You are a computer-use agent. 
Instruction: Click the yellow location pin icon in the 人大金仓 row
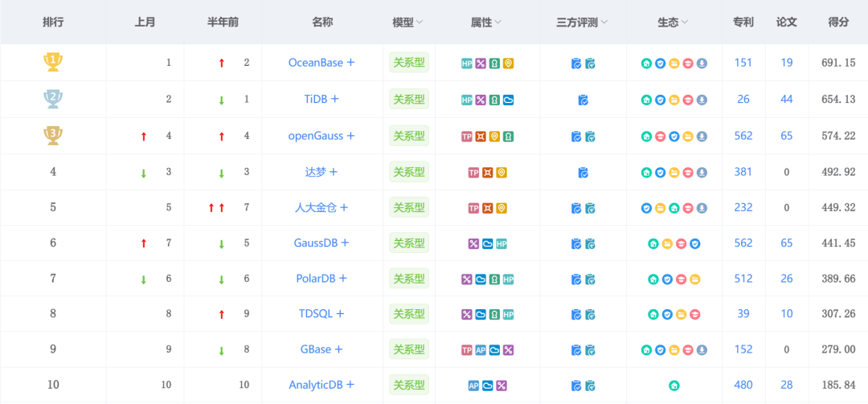pos(502,208)
